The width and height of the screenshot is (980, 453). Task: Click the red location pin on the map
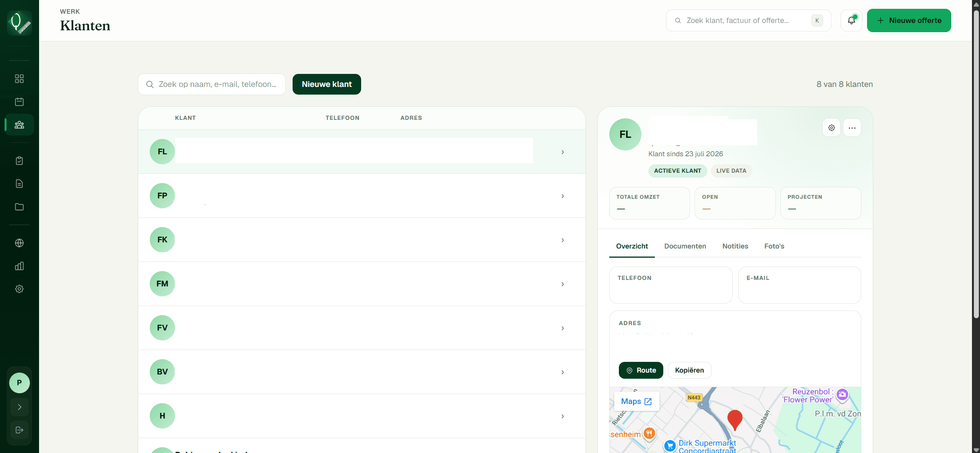point(735,420)
